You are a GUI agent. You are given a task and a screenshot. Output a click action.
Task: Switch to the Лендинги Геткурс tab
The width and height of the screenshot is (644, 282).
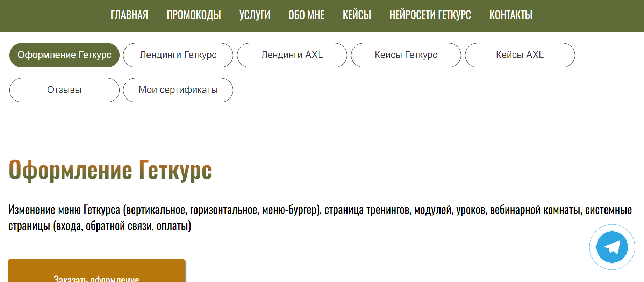click(178, 55)
